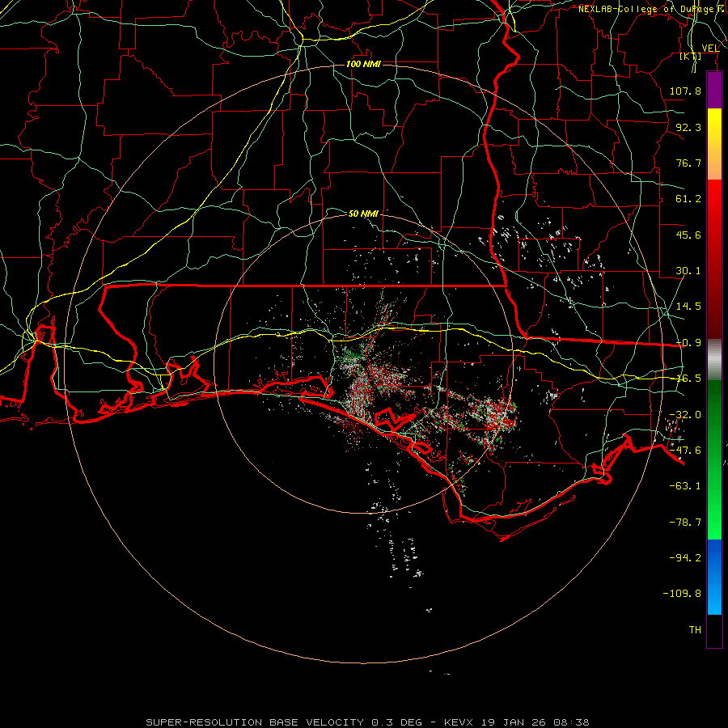Screen dimensions: 728x728
Task: Click the VEL legend title
Action: click(x=710, y=48)
